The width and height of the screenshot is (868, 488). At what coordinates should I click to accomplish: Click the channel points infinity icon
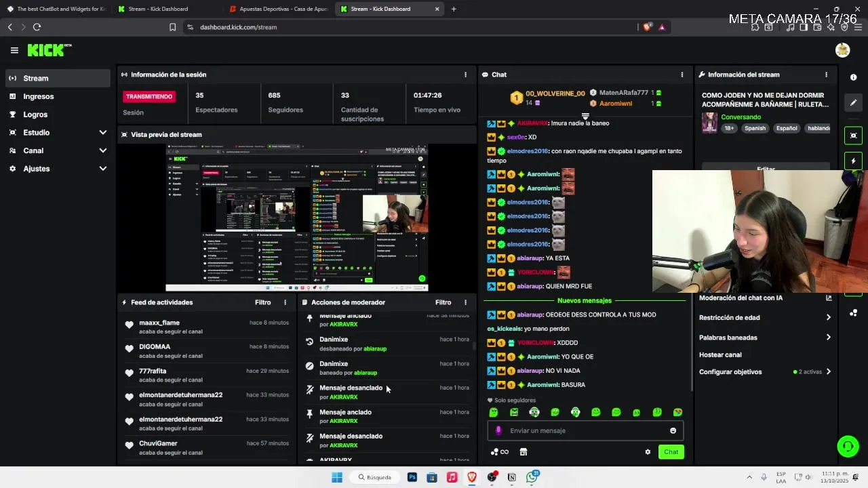tap(500, 452)
